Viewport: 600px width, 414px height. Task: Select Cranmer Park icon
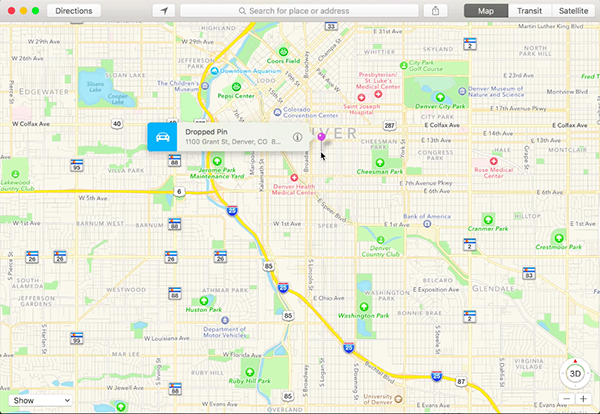pos(488,220)
